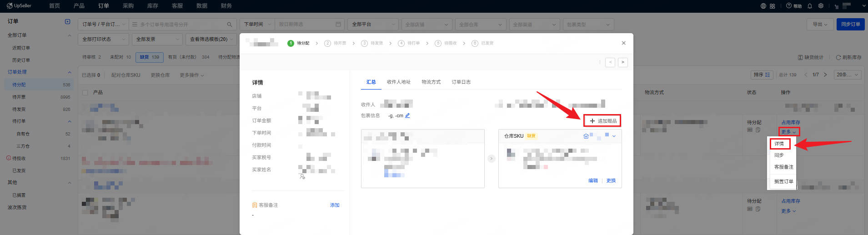Click the pencil icon beside 包裹信息
Image resolution: width=868 pixels, height=235 pixels.
click(407, 115)
